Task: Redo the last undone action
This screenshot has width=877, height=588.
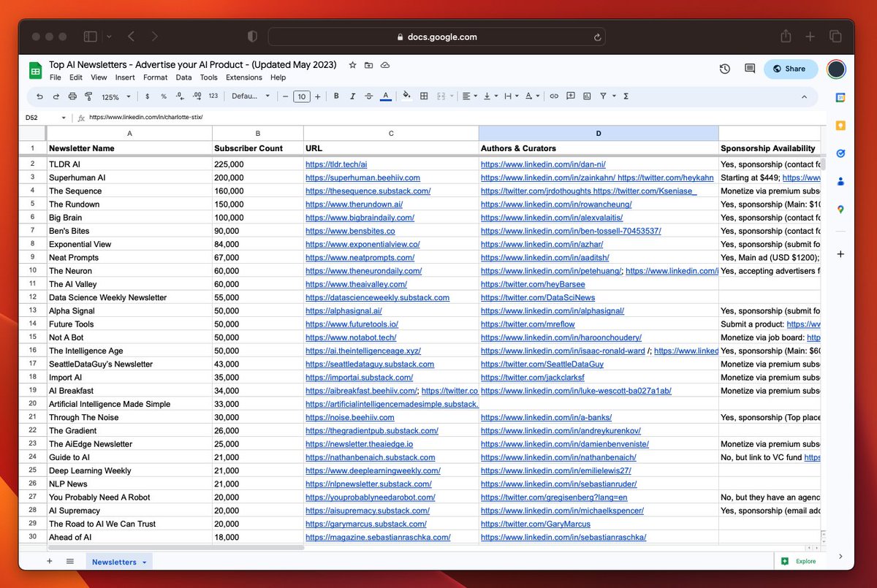Action: tap(56, 96)
